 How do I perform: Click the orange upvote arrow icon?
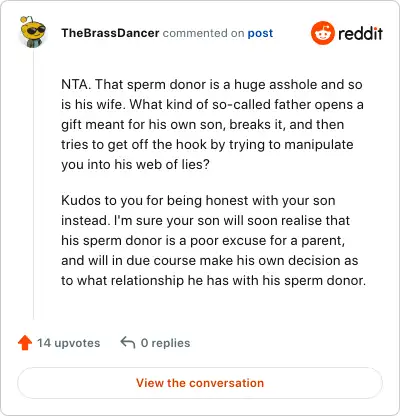tap(25, 343)
